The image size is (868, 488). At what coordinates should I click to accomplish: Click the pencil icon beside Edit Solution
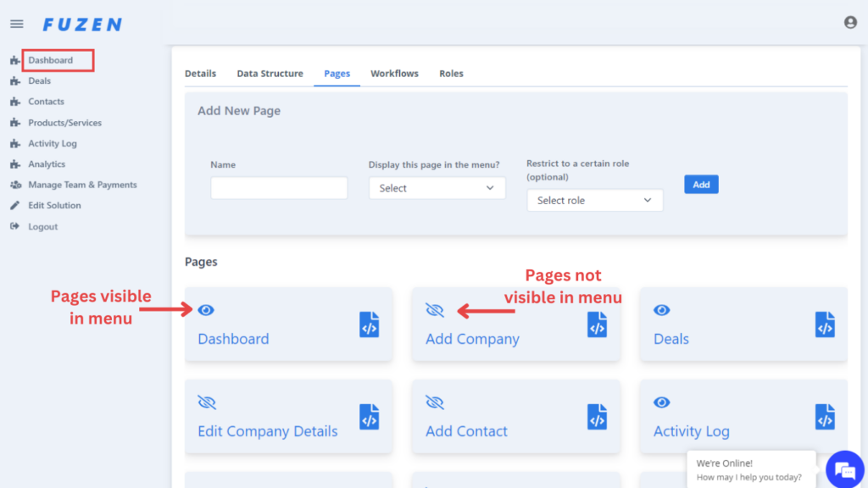(15, 205)
